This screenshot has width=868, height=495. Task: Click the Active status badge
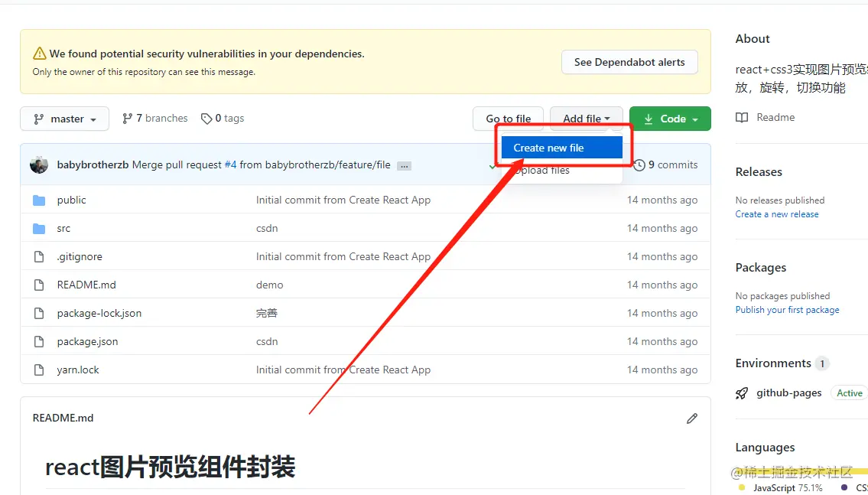[849, 393]
